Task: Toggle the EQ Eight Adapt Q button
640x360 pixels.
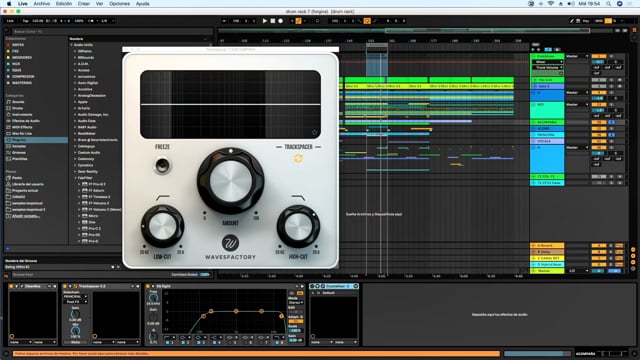Action: point(296,322)
